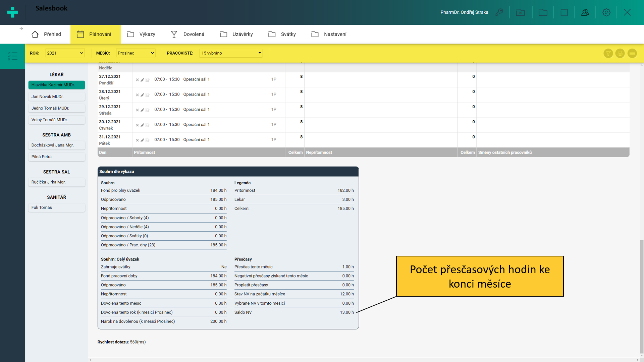The height and width of the screenshot is (362, 644).
Task: Delete the 29.12.2021 shift with X icon
Action: pyautogui.click(x=137, y=110)
